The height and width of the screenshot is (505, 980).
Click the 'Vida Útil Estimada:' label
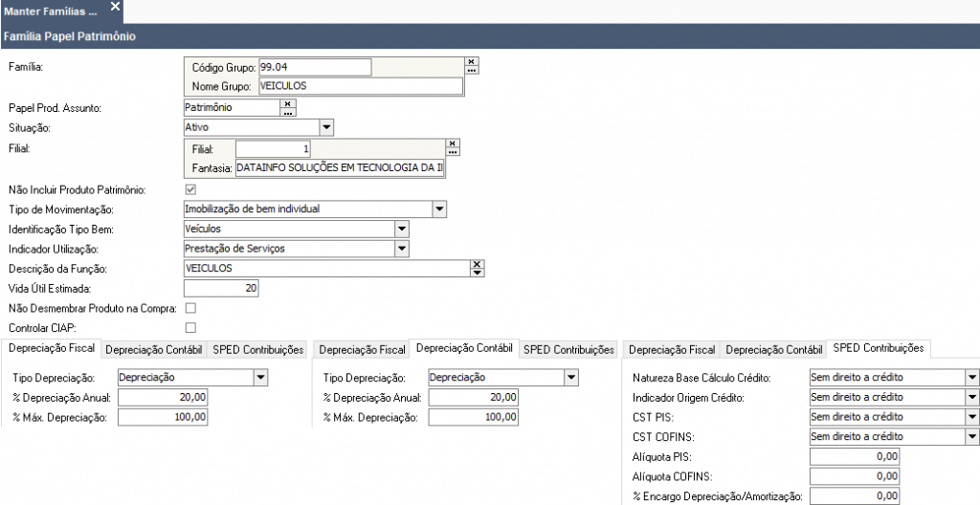click(50, 289)
